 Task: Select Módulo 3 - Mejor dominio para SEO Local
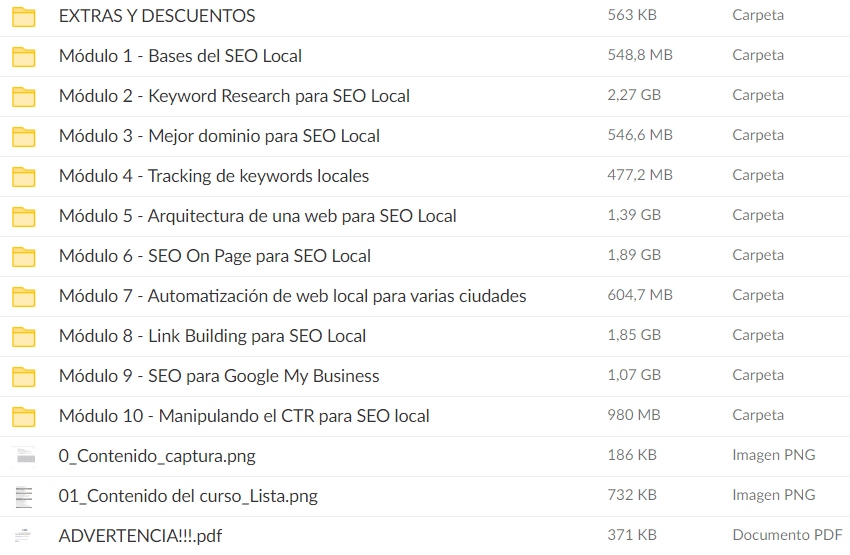coord(219,136)
